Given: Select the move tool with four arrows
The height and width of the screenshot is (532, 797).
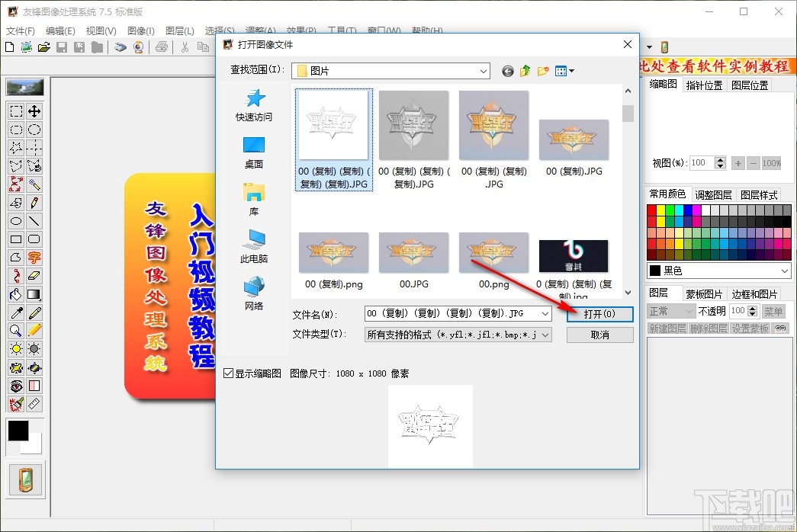Looking at the screenshot, I should coord(34,111).
